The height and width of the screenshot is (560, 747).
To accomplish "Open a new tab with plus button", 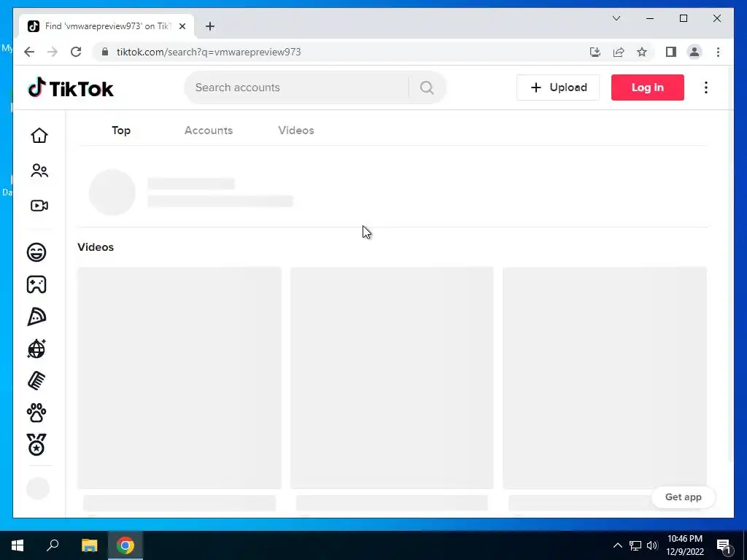I will (x=210, y=26).
